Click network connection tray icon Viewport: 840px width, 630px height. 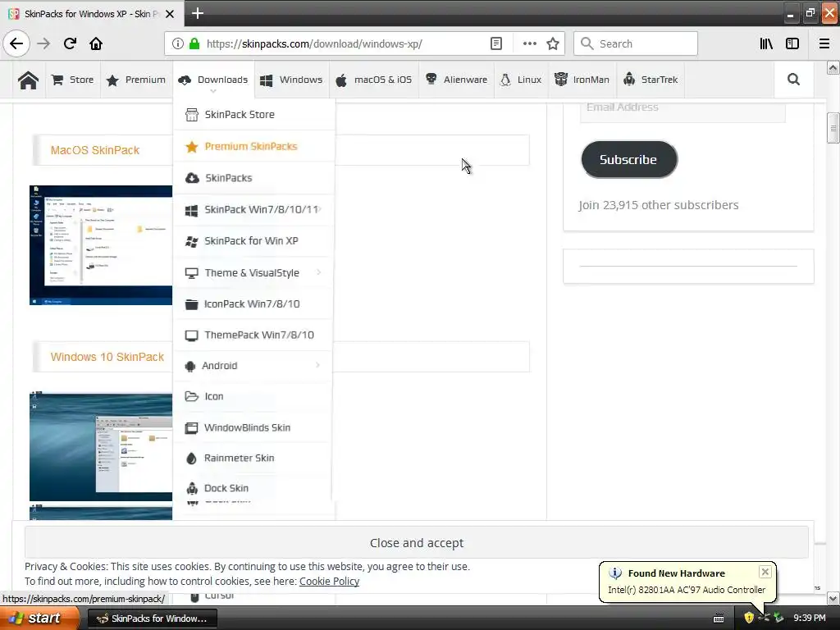764,619
